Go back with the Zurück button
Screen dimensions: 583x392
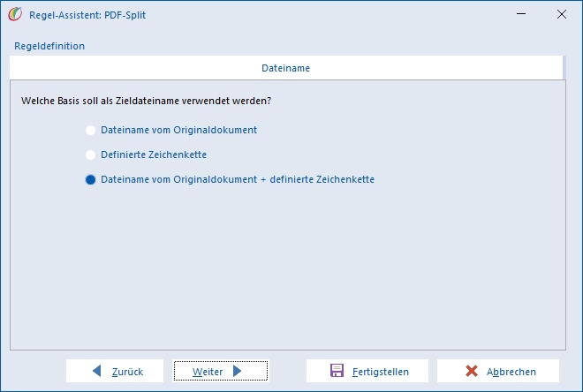(115, 371)
